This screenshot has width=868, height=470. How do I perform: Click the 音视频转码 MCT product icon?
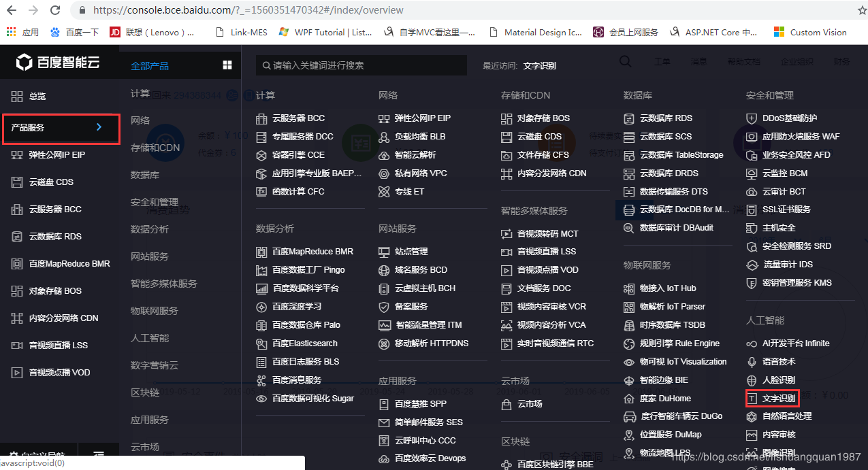[507, 234]
